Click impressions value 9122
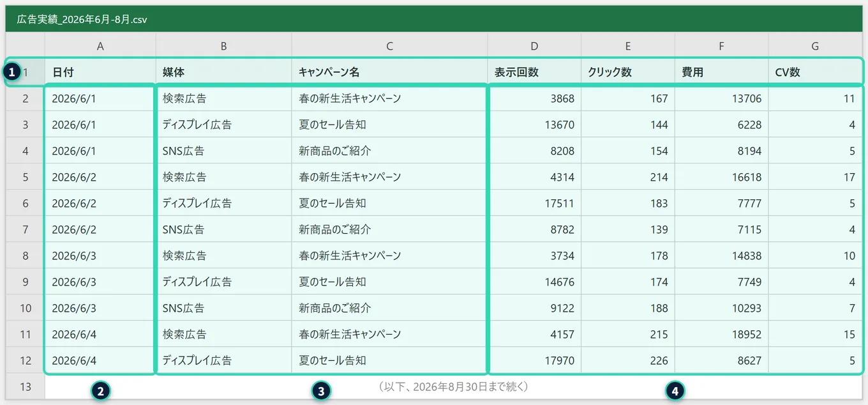 pyautogui.click(x=534, y=308)
